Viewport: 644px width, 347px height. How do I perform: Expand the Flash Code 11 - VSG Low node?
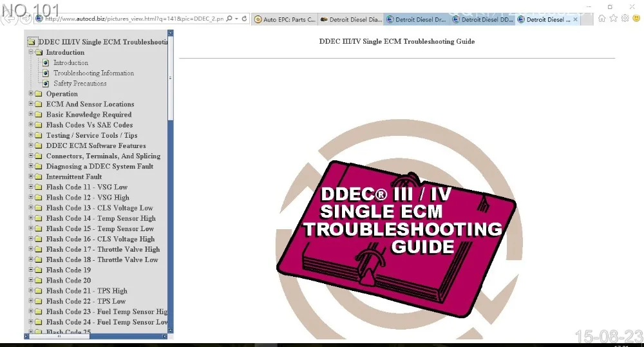(31, 187)
